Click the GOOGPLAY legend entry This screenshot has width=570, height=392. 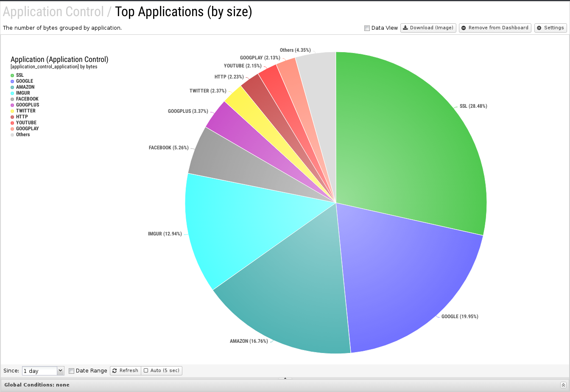pos(25,129)
